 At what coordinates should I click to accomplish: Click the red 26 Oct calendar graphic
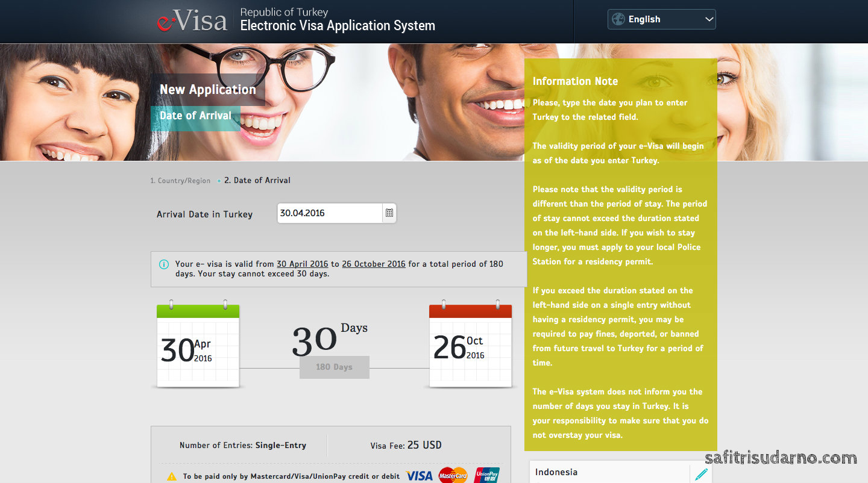(x=470, y=346)
